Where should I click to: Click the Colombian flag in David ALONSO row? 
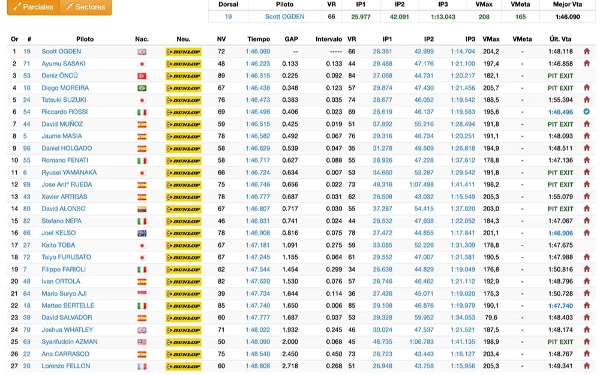[142, 209]
